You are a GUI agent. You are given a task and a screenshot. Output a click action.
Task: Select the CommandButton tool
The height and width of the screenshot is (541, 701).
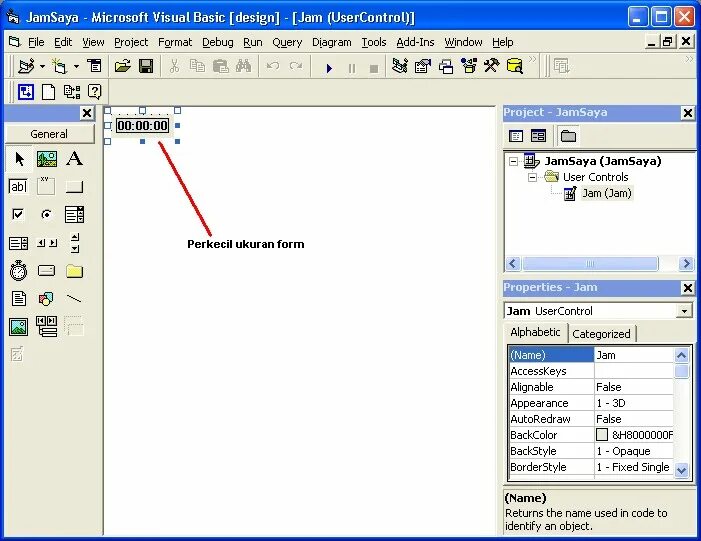[74, 187]
